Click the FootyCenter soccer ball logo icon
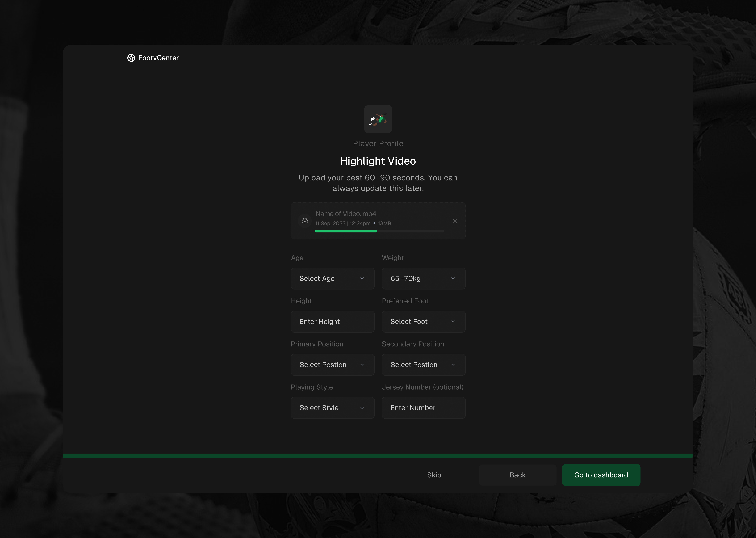The height and width of the screenshot is (538, 756). pos(131,58)
